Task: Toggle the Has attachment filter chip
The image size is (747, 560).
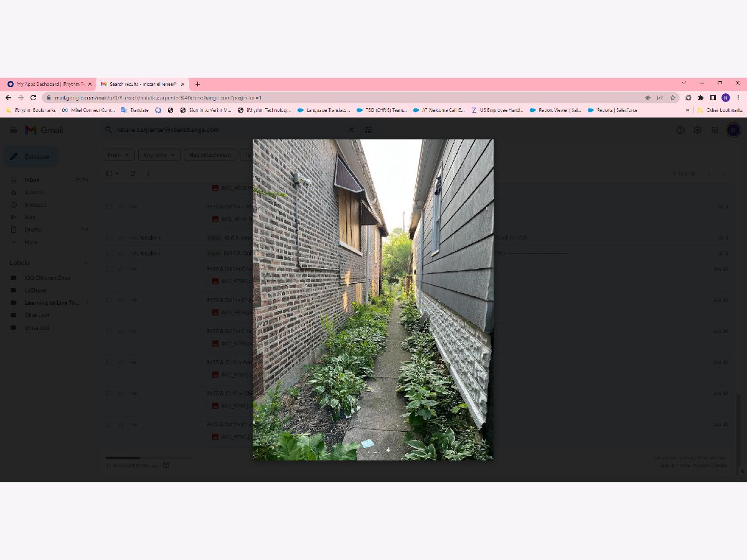Action: 210,155
